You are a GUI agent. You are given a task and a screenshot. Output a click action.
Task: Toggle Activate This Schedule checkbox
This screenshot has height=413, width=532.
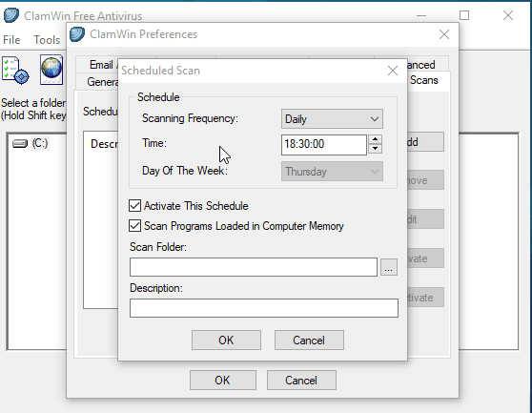[x=134, y=206]
